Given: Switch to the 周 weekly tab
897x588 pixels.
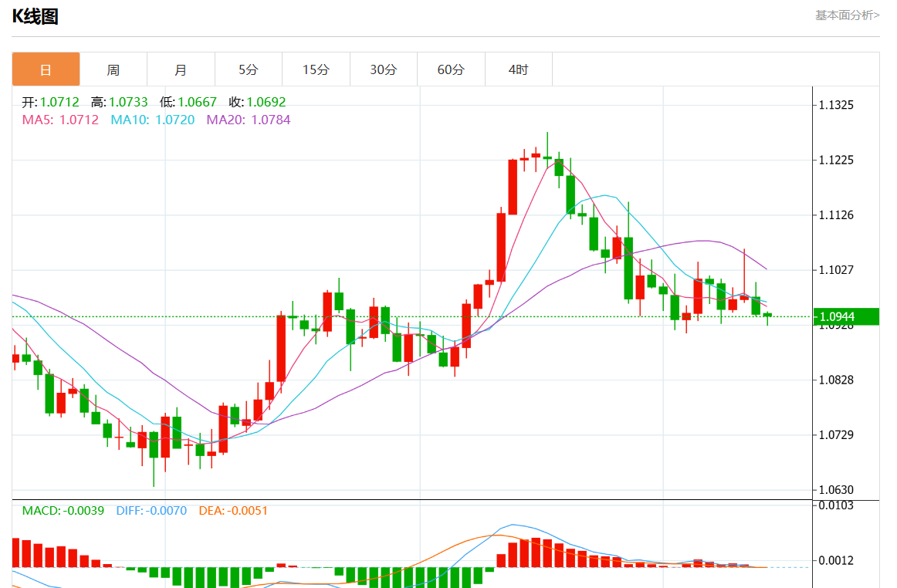Looking at the screenshot, I should click(113, 69).
